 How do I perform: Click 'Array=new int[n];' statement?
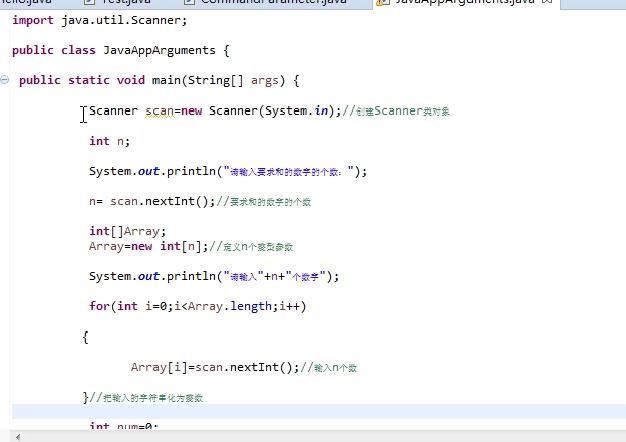pos(149,246)
